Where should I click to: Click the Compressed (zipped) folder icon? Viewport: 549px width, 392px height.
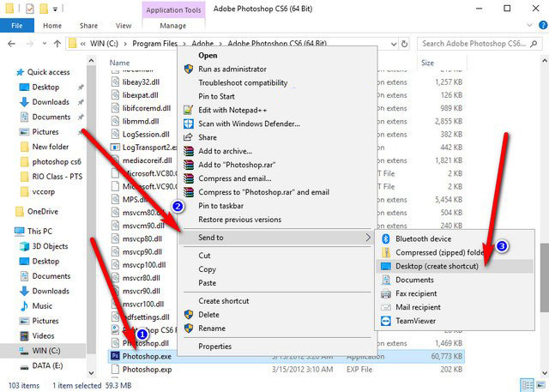(x=385, y=252)
